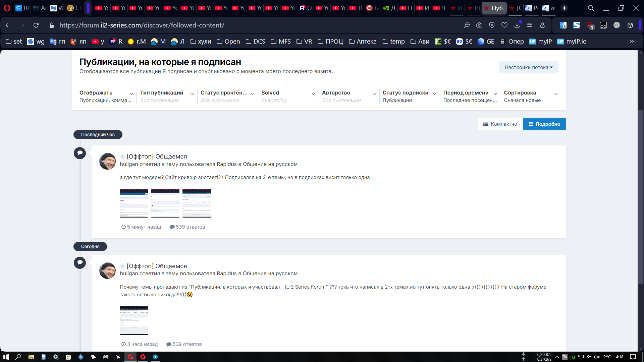Screen dimensions: 644x362
Task: Click the 539 ответов link
Action: coord(190,227)
